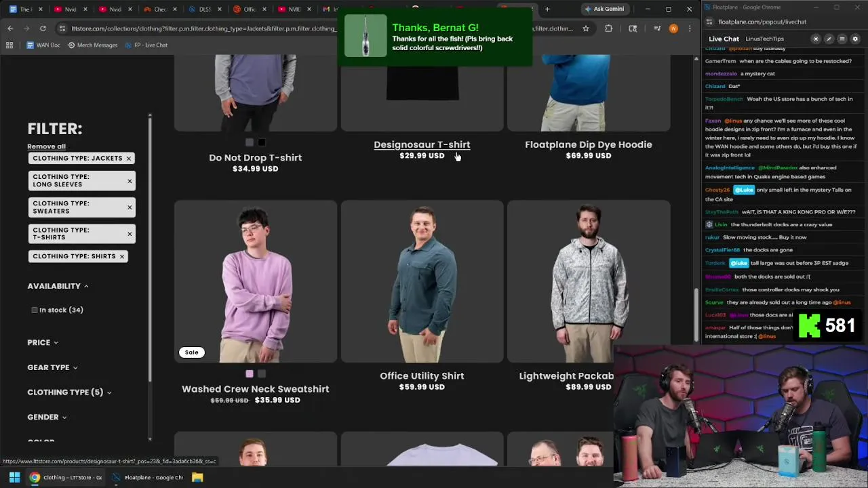
Task: Open Floatplane chat settings gear icon
Action: [855, 39]
